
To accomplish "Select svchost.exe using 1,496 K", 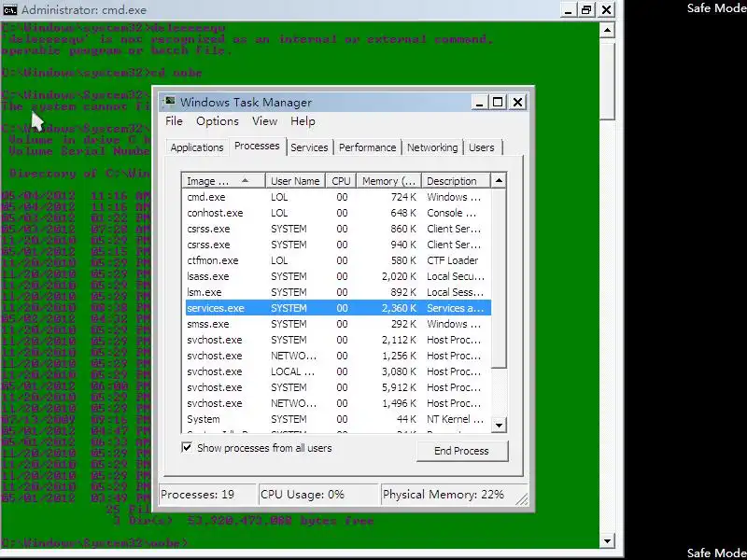I will pos(337,403).
